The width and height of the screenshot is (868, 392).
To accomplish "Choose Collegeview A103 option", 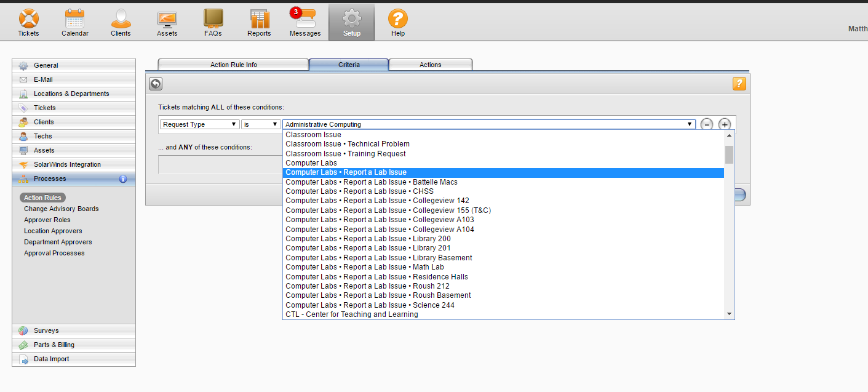I will point(503,220).
